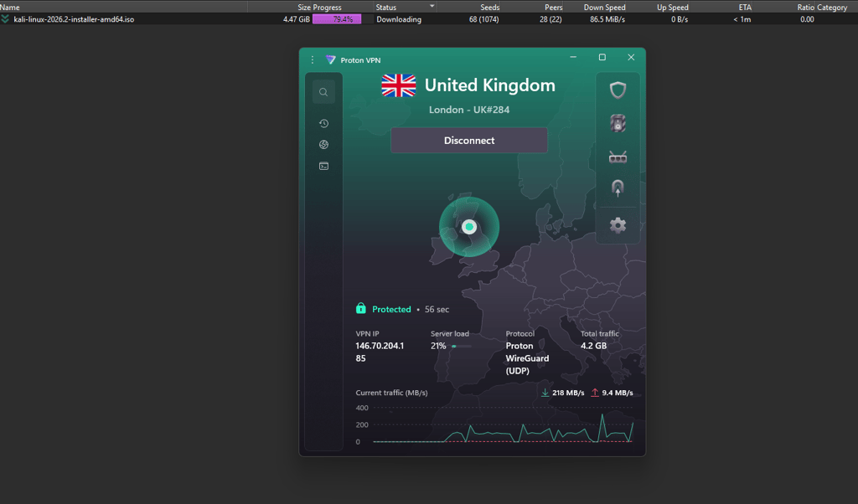The width and height of the screenshot is (858, 504).
Task: Open the search icon in Proton VPN sidebar
Action: coord(323,92)
